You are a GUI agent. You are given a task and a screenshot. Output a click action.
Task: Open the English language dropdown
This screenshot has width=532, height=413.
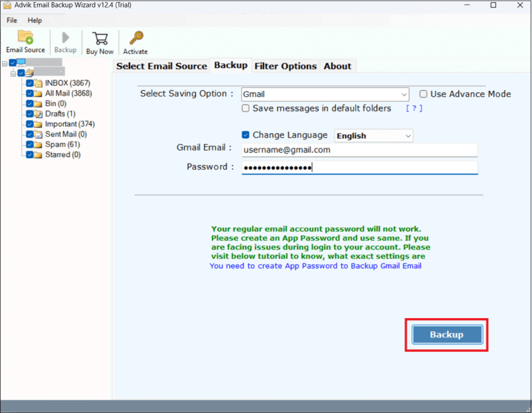point(373,136)
